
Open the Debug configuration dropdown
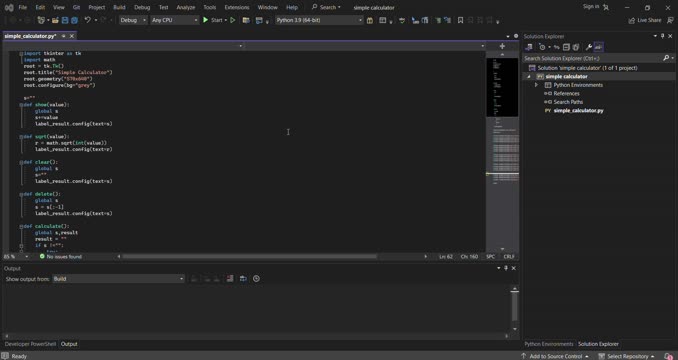coord(133,20)
